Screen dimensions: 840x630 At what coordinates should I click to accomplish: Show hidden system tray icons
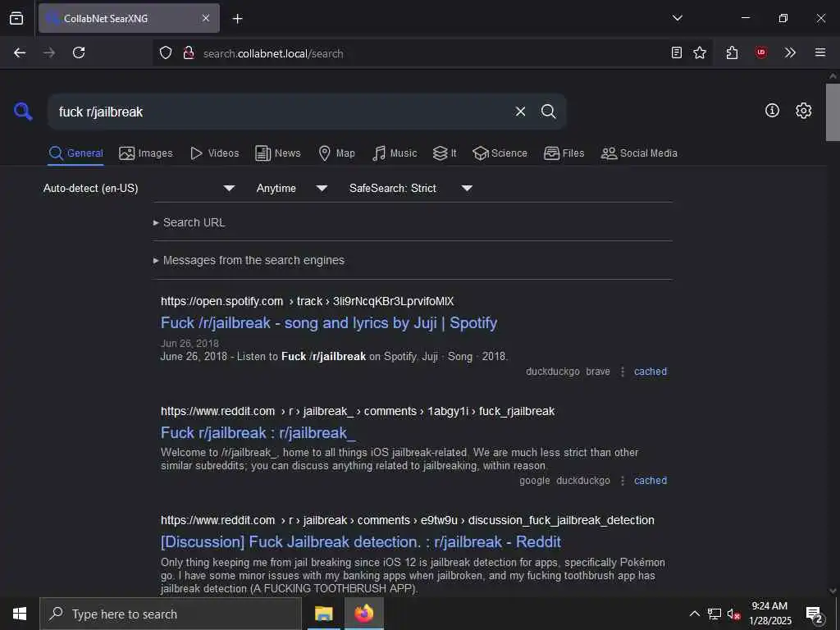click(x=694, y=614)
